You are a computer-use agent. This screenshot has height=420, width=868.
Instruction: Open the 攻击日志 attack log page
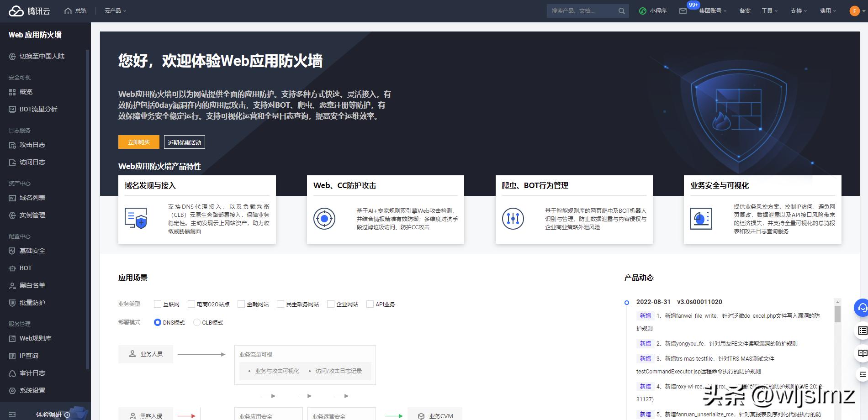click(x=30, y=145)
